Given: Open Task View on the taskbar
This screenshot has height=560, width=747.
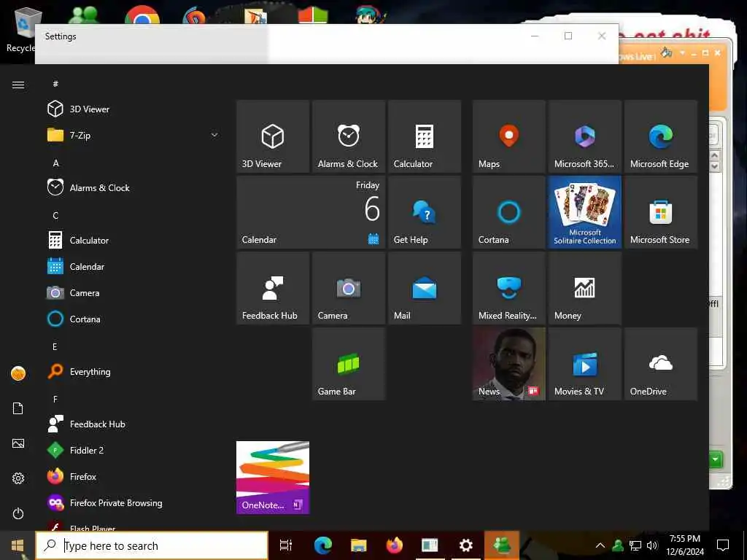Looking at the screenshot, I should [286, 545].
